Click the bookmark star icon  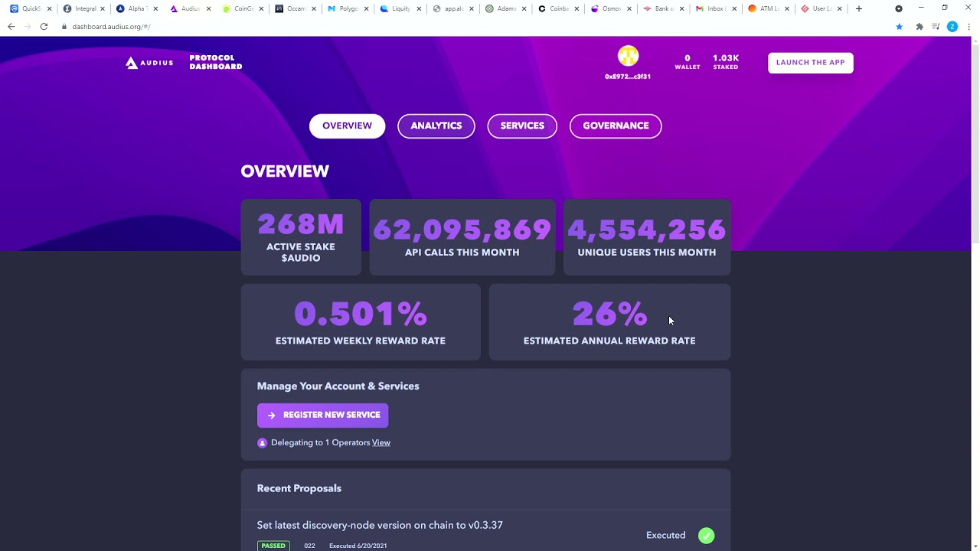899,26
